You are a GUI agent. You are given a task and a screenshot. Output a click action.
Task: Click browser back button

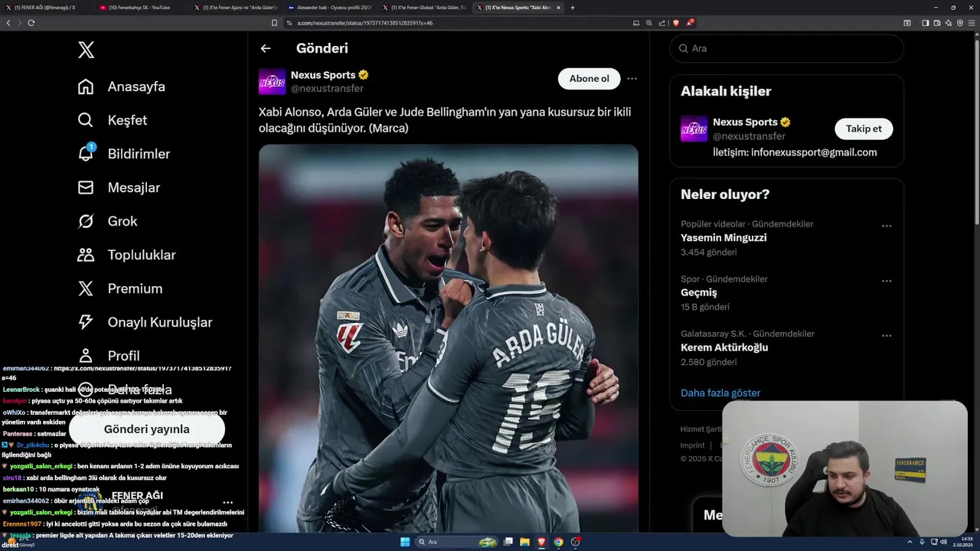(8, 23)
